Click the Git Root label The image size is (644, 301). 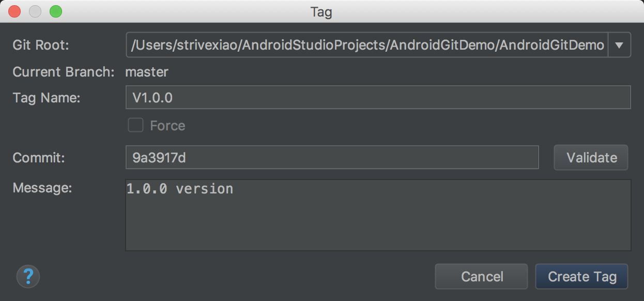coord(41,46)
